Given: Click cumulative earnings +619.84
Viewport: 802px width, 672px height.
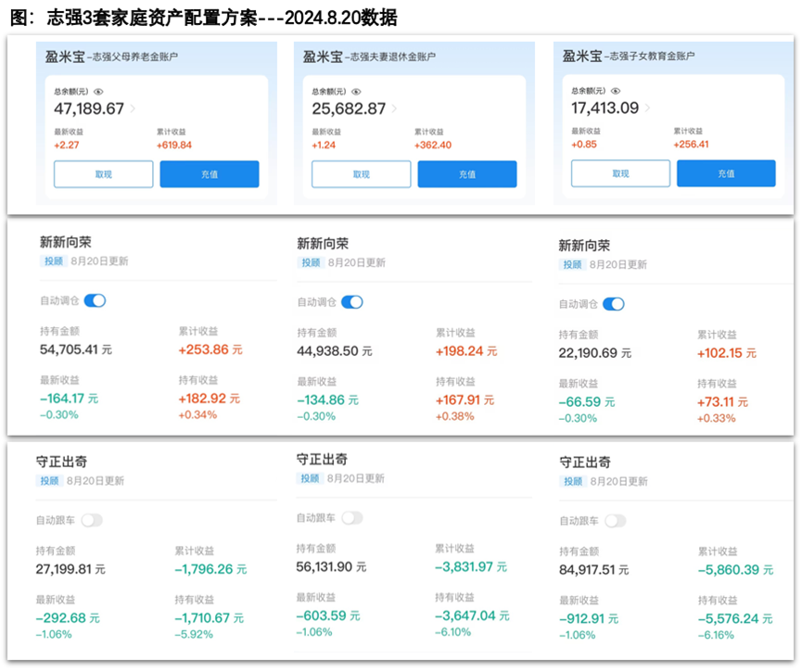Looking at the screenshot, I should (x=174, y=146).
